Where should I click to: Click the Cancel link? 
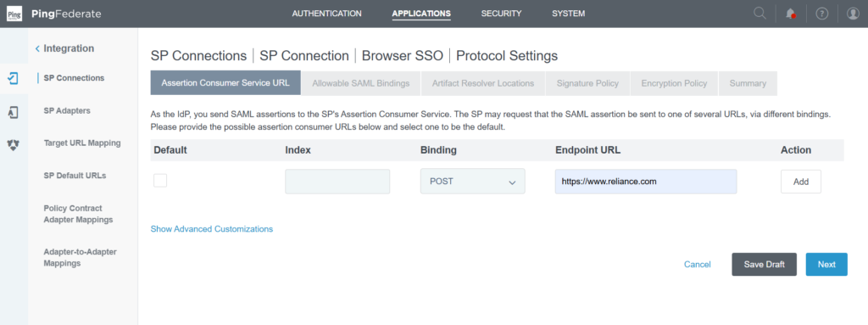[x=698, y=265]
